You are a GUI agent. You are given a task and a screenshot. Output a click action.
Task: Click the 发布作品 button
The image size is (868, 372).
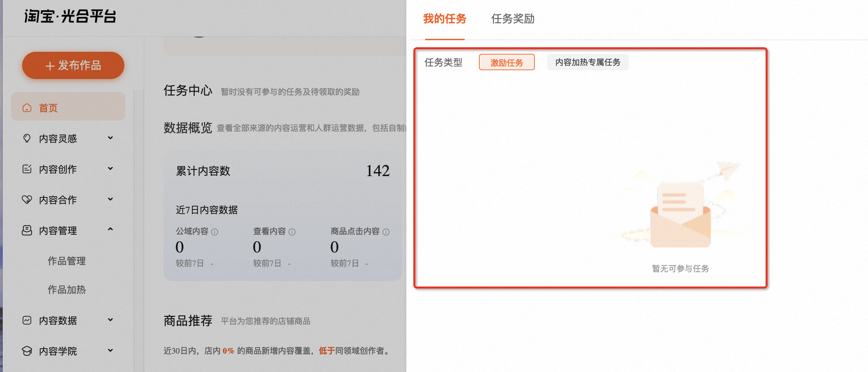(73, 65)
